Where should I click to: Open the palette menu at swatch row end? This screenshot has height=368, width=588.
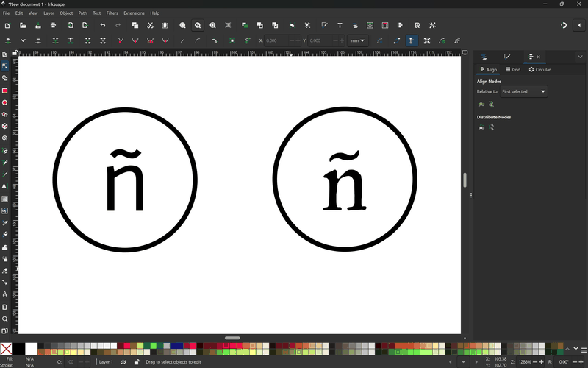point(584,350)
